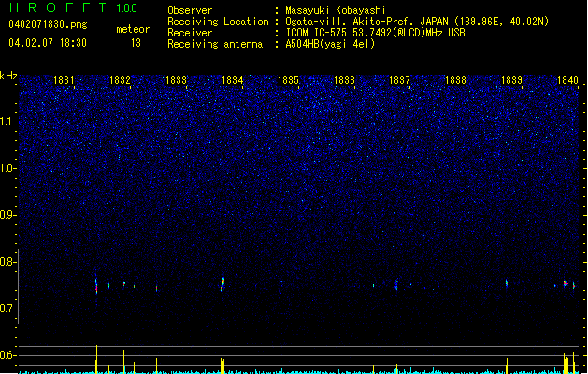588x374 pixels.
Task: Click the 1831 time axis marker
Action: [64, 80]
